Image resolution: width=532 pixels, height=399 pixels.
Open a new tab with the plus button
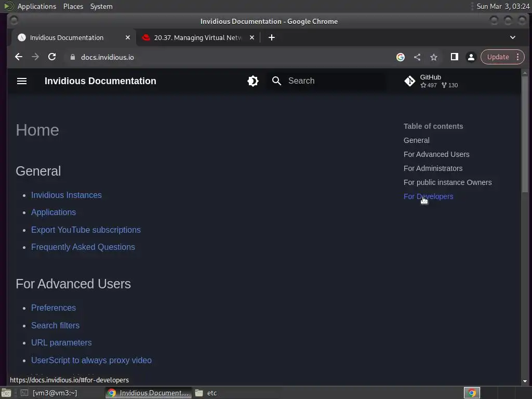tap(271, 37)
